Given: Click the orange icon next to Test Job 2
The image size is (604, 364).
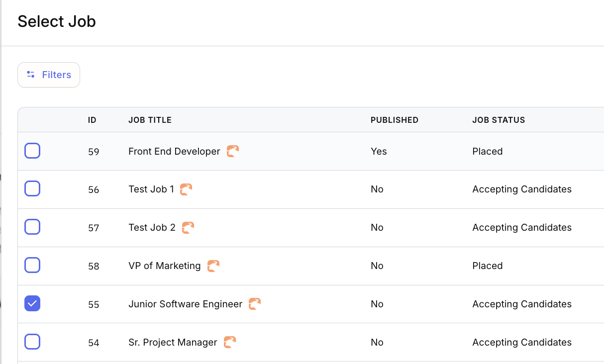Looking at the screenshot, I should coord(188,228).
